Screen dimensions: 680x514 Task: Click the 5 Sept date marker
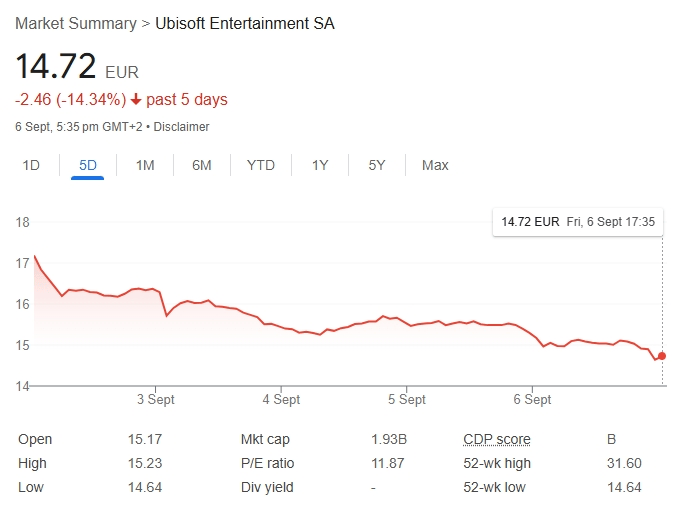pyautogui.click(x=406, y=399)
